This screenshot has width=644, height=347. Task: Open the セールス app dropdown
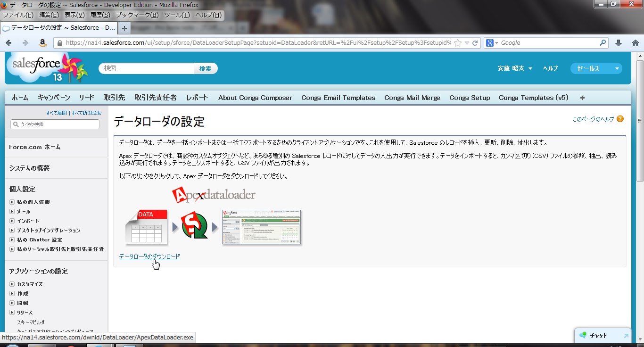(596, 68)
